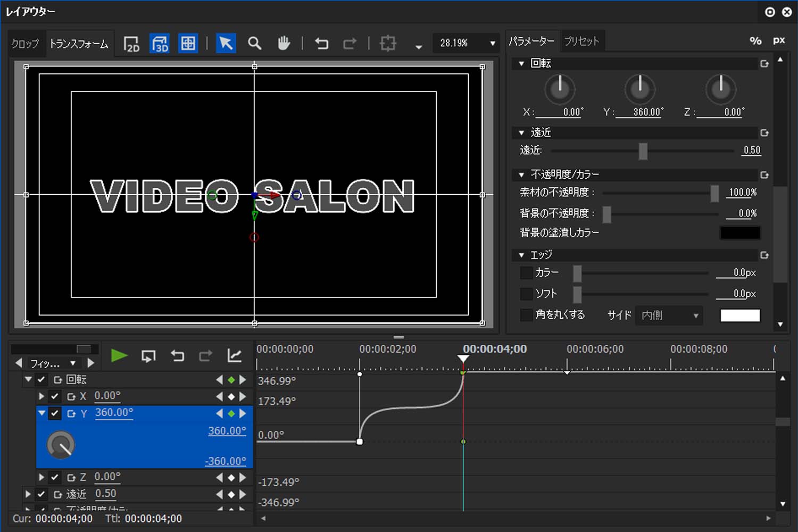Image resolution: width=798 pixels, height=532 pixels.
Task: Click the green play button in timeline
Action: click(x=119, y=356)
